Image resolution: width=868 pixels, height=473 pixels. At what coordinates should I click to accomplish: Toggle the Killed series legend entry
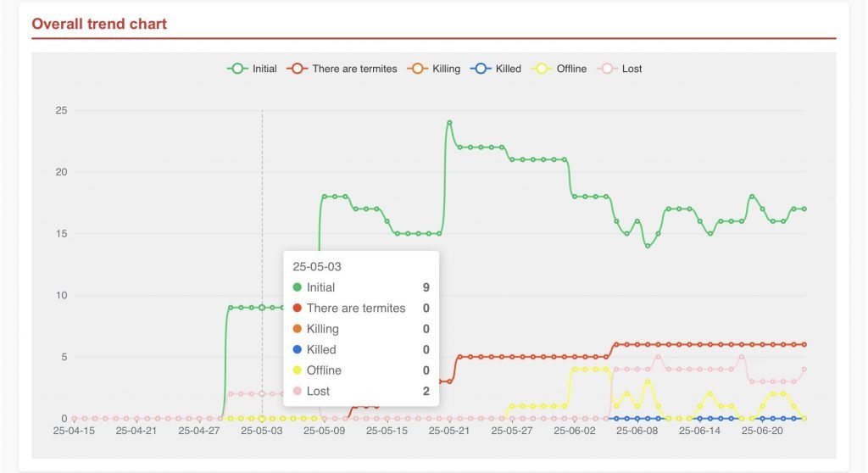click(497, 69)
